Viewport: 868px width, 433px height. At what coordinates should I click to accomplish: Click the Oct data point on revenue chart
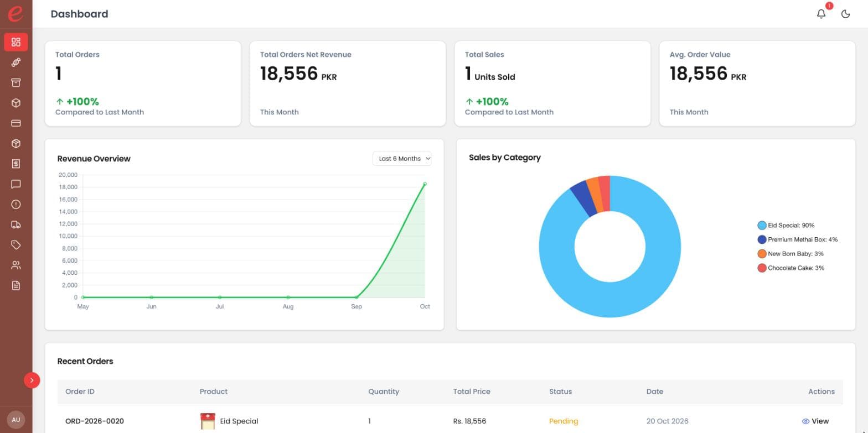point(425,184)
